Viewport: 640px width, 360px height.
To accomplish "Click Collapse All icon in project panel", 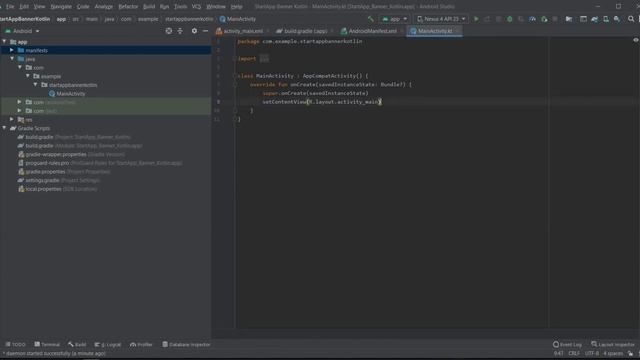I will [x=180, y=31].
